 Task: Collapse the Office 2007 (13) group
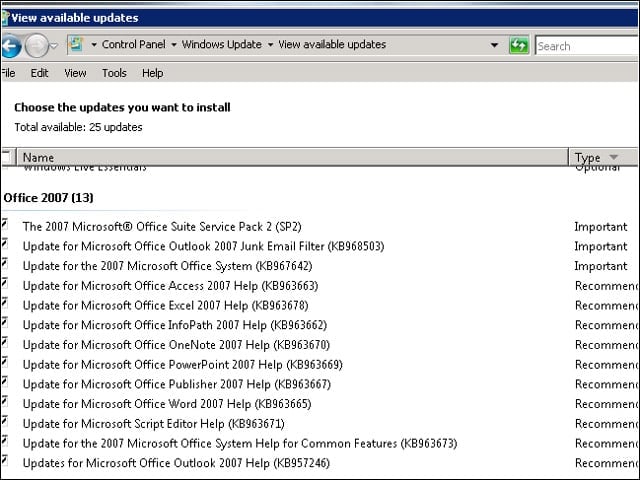[48, 198]
